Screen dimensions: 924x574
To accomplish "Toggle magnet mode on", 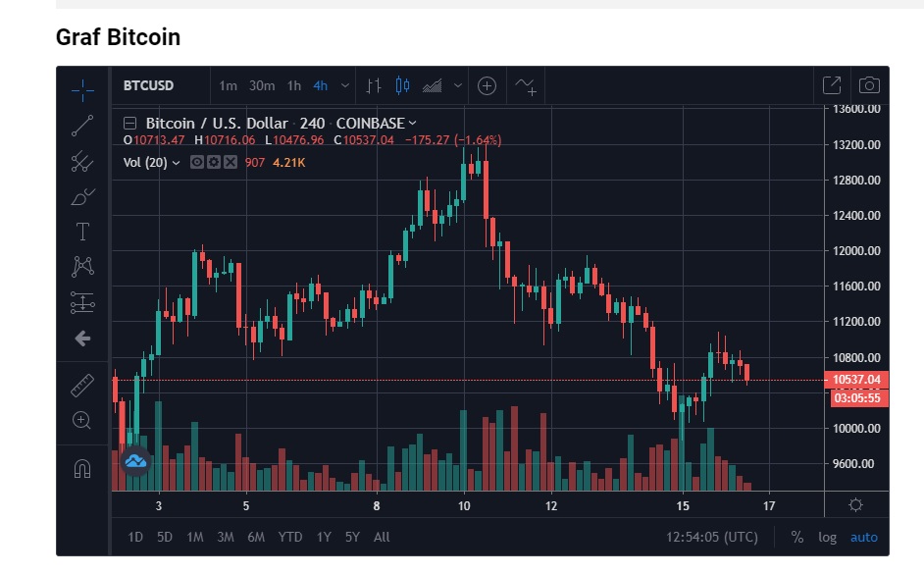I will 82,469.
